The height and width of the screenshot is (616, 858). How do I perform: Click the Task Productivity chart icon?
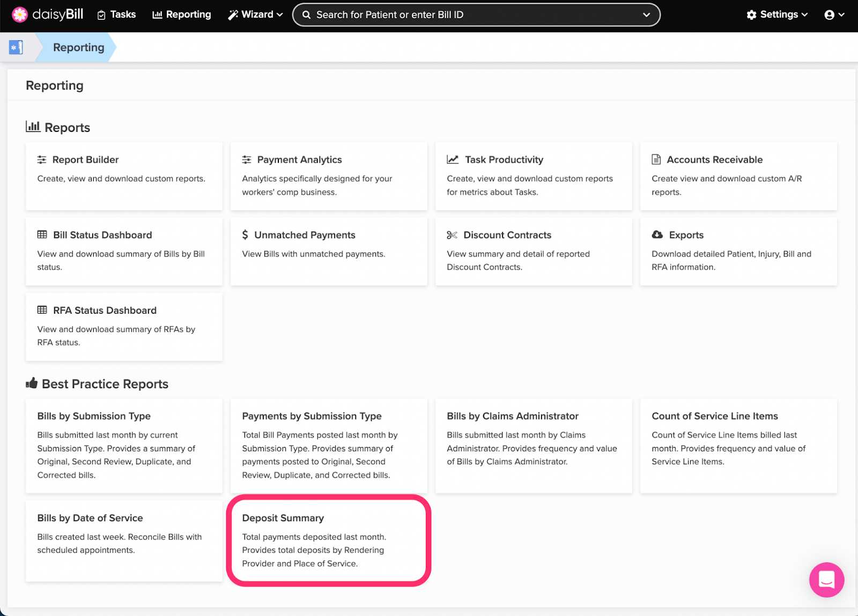click(x=453, y=160)
